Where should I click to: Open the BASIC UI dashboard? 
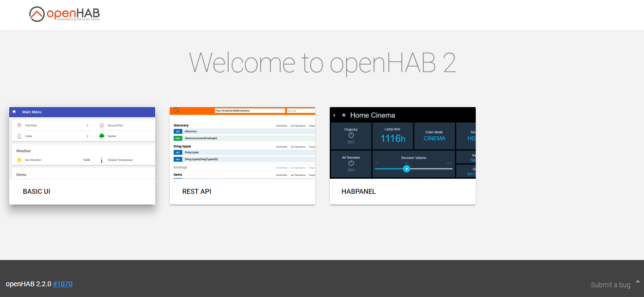36,191
